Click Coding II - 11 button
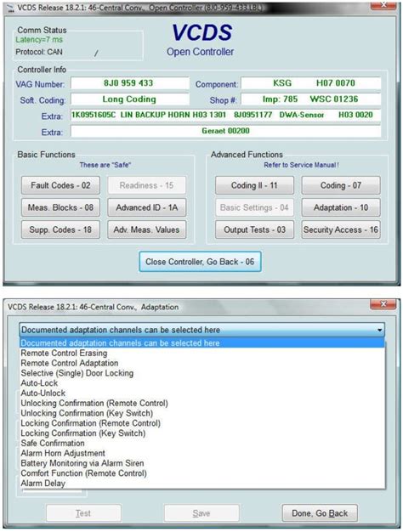This screenshot has width=403, height=532. click(x=254, y=185)
